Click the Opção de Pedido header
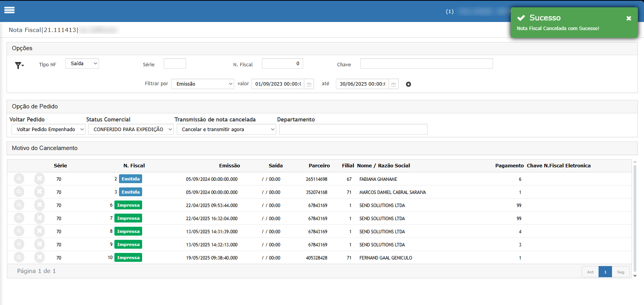The image size is (644, 305). 35,106
